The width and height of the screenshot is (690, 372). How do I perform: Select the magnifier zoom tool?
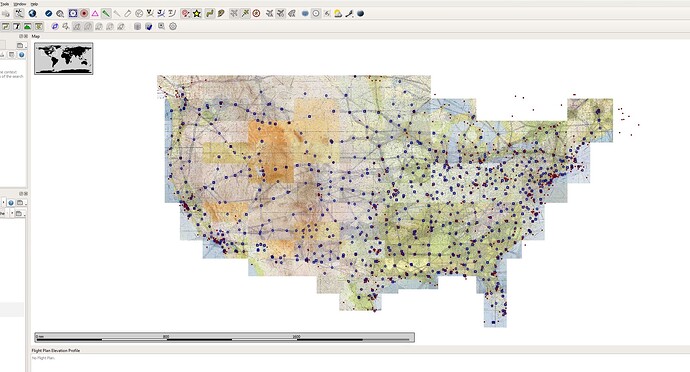[60, 14]
